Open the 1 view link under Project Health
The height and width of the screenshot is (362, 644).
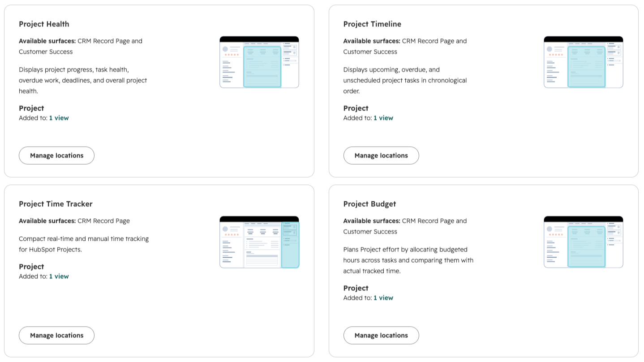point(59,118)
